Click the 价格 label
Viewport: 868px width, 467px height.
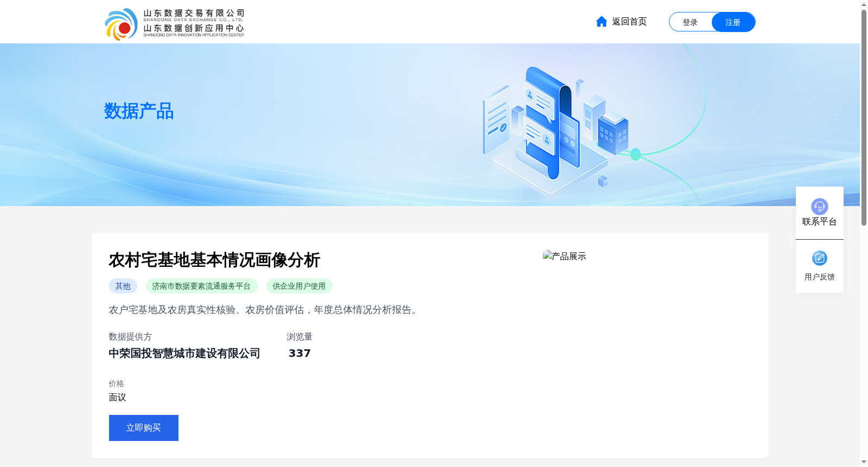point(116,383)
